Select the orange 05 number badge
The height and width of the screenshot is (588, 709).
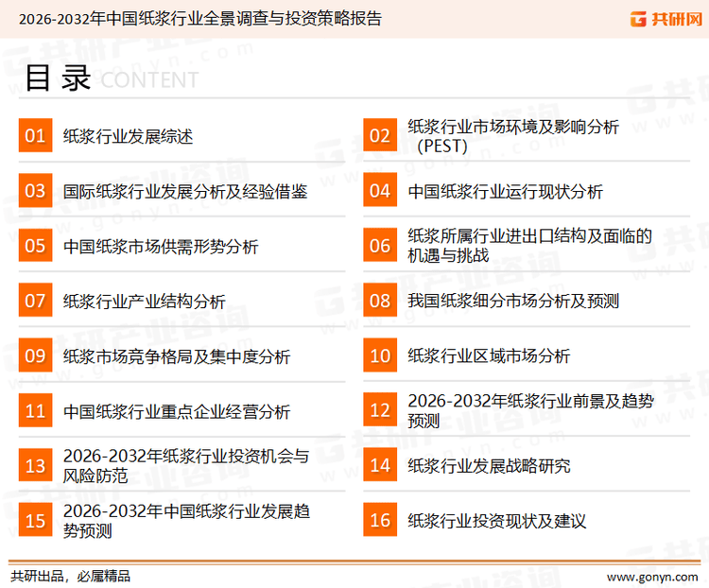point(35,246)
